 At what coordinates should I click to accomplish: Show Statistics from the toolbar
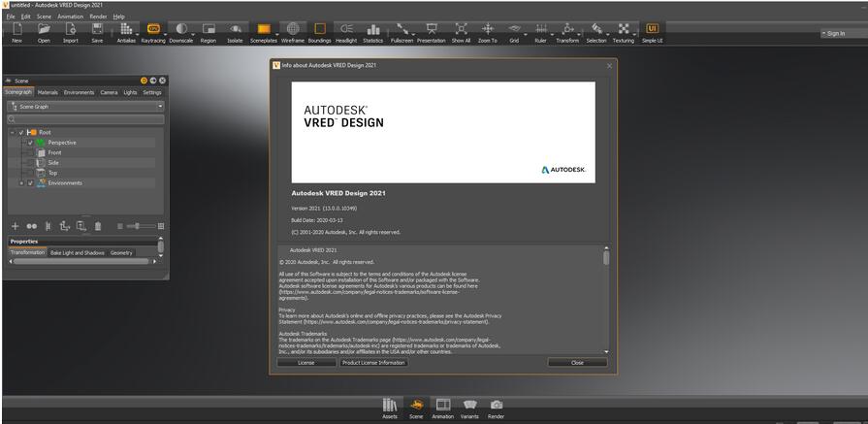click(x=373, y=33)
